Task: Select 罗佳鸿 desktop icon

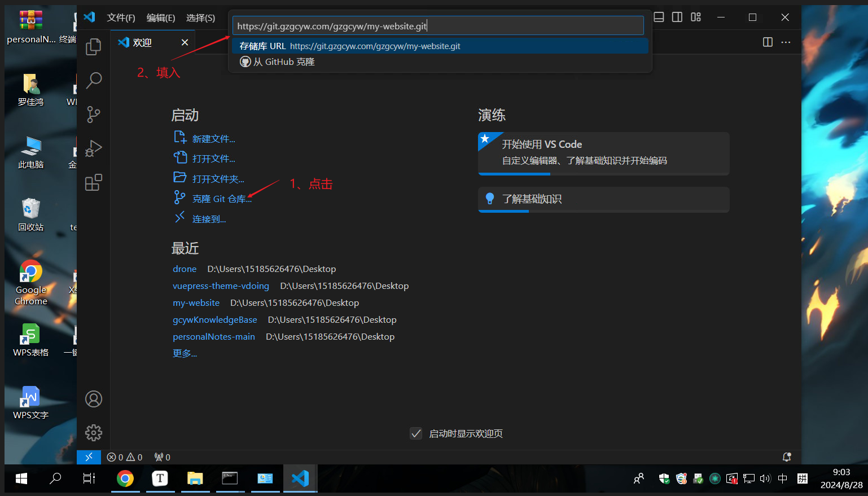Action: [31, 89]
